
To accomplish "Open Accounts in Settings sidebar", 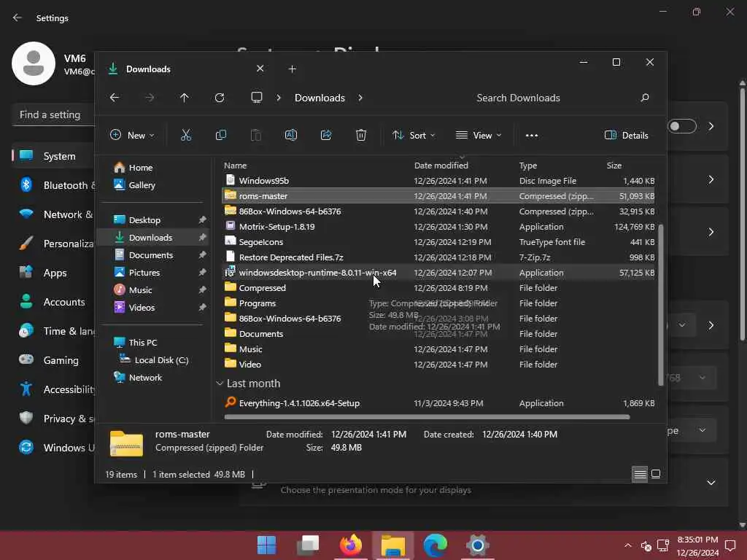I will 53,302.
